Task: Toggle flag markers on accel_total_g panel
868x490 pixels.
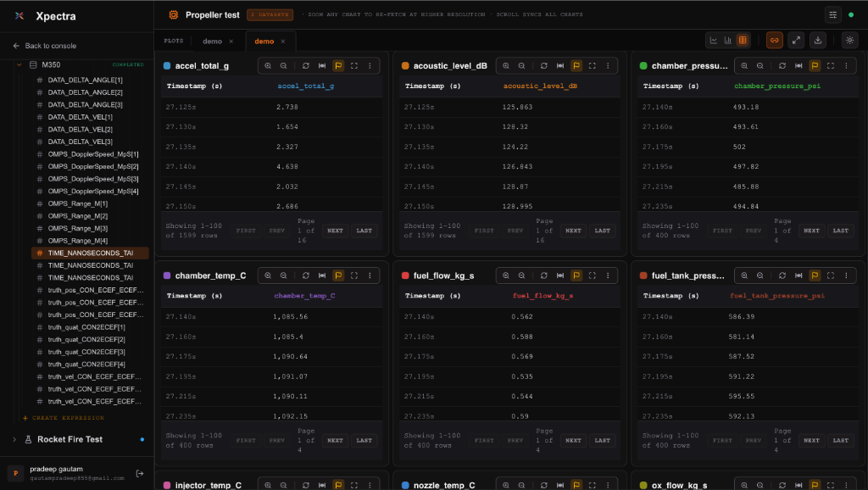Action: point(338,66)
